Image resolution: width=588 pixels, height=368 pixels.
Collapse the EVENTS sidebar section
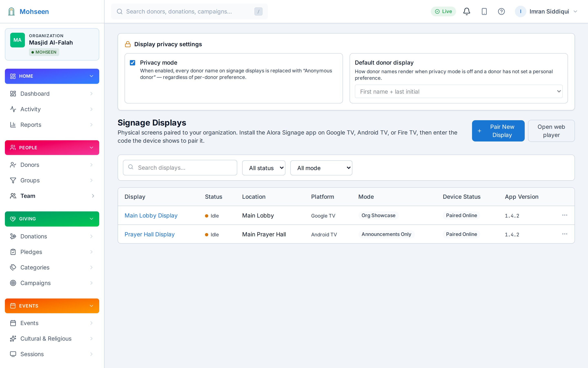[52, 306]
